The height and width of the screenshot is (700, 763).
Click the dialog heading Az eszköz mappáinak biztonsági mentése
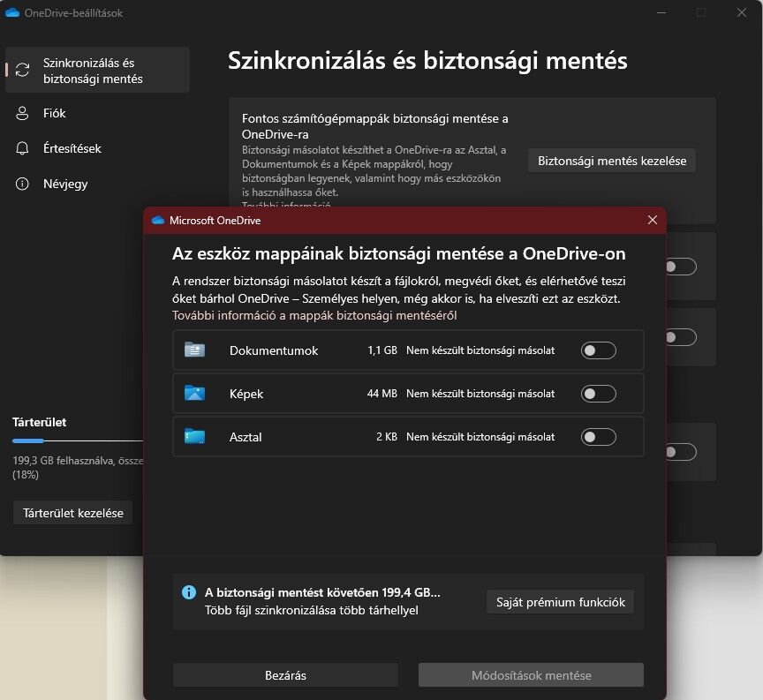(398, 254)
